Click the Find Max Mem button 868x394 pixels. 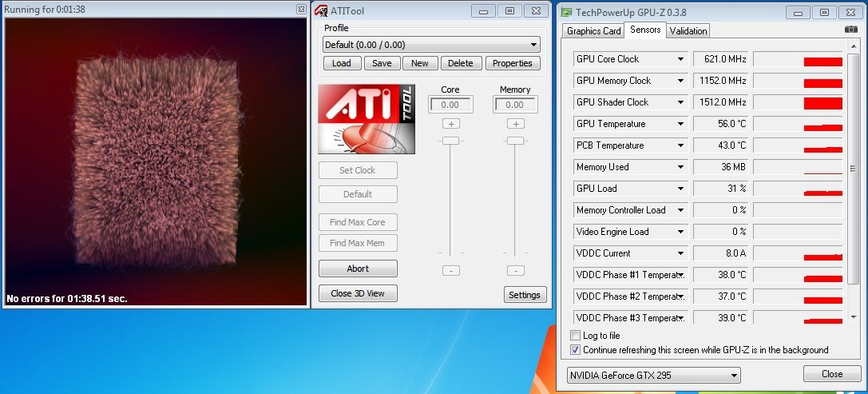pos(358,243)
